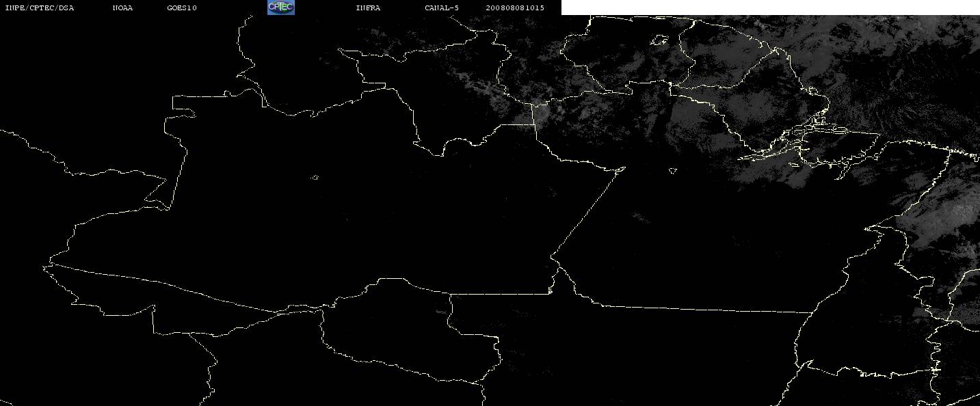Select the INPE/CPTEC/DSA header label
980x406 pixels.
(39, 8)
